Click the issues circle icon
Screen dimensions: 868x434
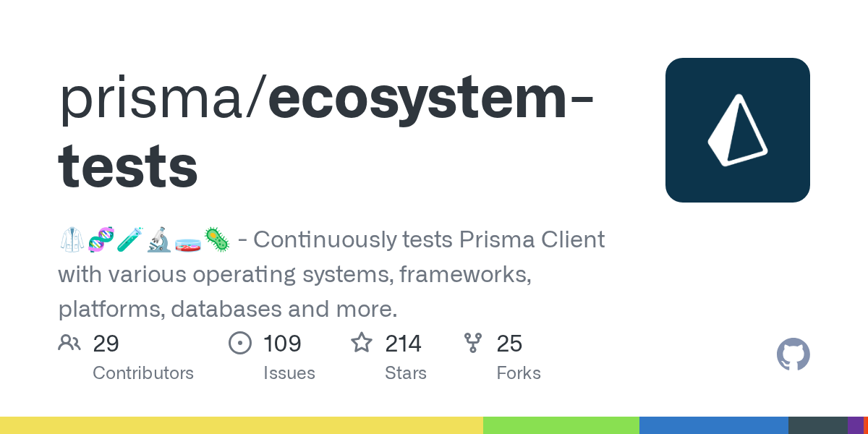(239, 343)
